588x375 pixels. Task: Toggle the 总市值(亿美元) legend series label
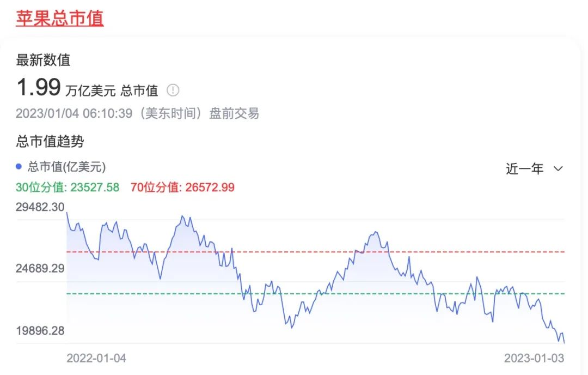[x=66, y=167]
